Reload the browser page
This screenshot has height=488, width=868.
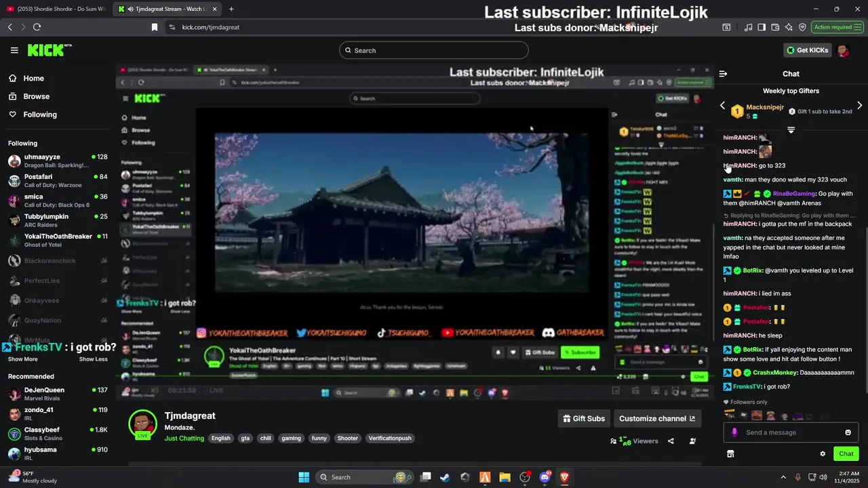pos(37,27)
